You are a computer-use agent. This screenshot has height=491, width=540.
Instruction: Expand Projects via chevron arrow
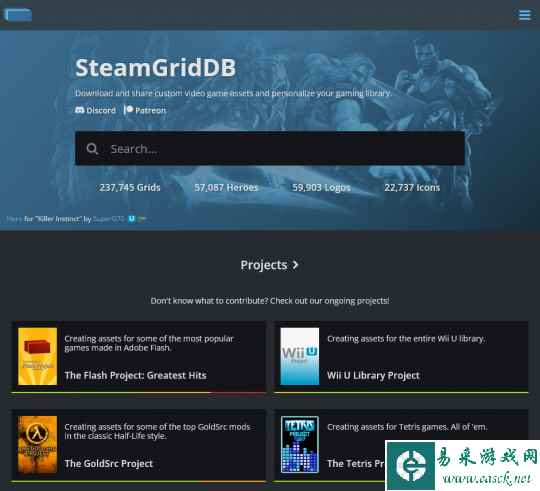click(295, 265)
